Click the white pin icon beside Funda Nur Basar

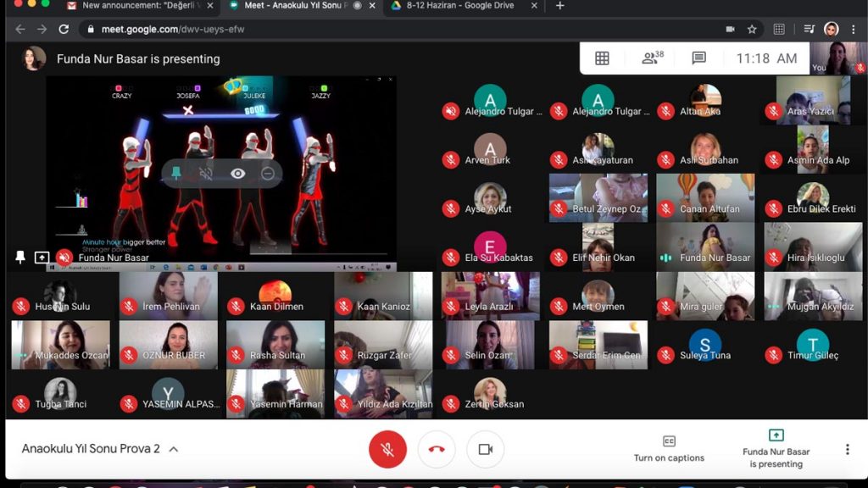(20, 258)
